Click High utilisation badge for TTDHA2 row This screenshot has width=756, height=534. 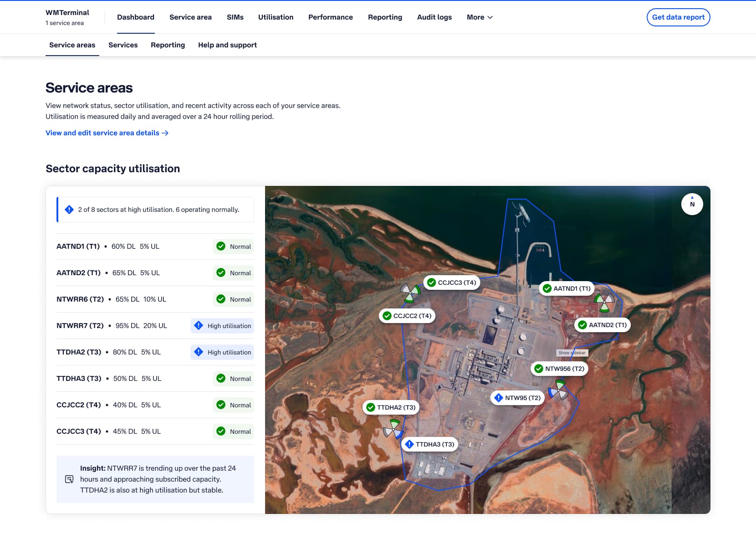click(x=222, y=352)
